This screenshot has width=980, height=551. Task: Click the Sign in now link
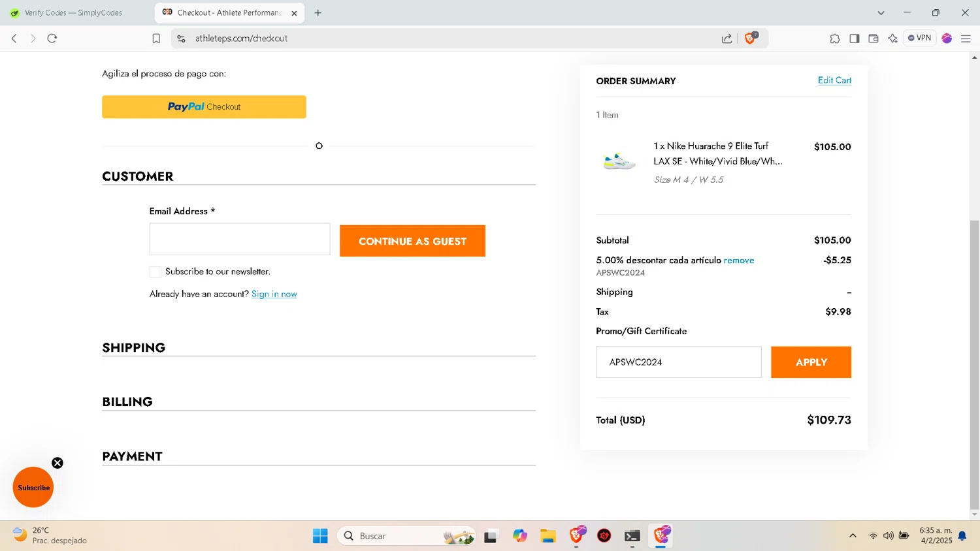click(x=274, y=294)
